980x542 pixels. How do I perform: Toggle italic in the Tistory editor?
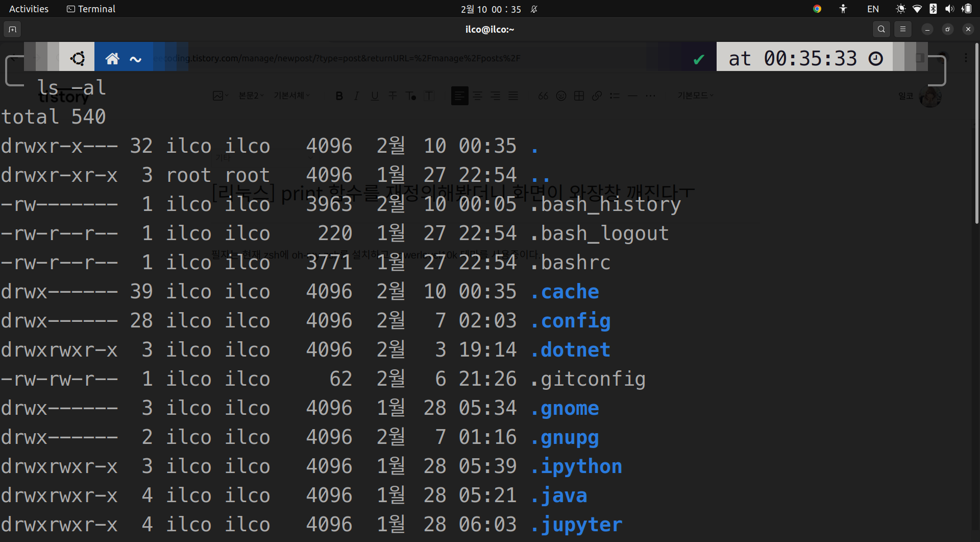pos(356,96)
